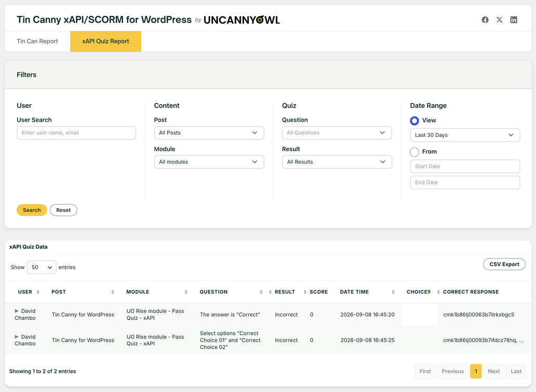Open the X (Twitter) social icon
Image resolution: width=536 pixels, height=392 pixels.
[x=500, y=20]
